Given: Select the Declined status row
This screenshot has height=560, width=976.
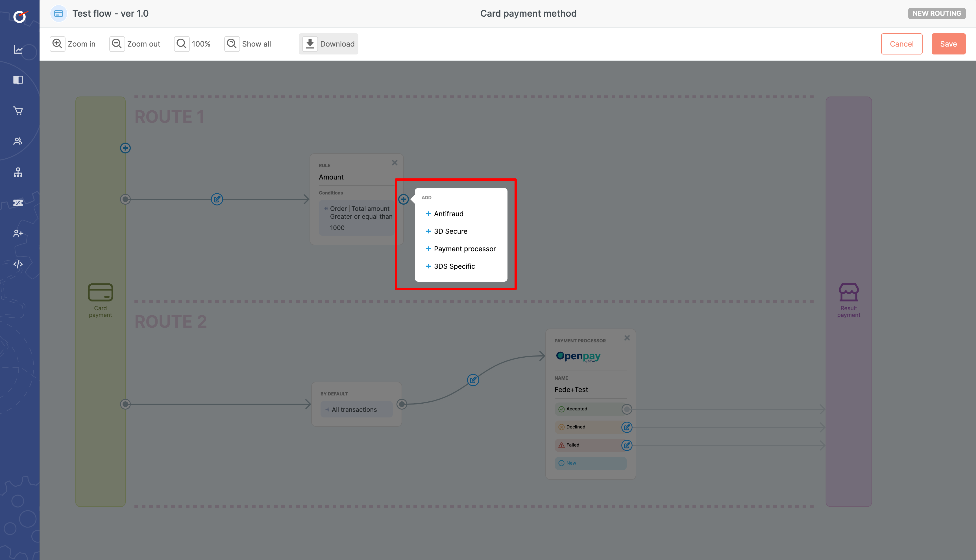Looking at the screenshot, I should pyautogui.click(x=591, y=427).
